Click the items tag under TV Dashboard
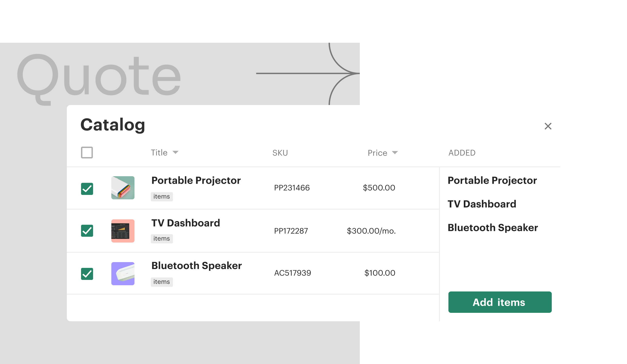627x364 pixels. coord(162,239)
